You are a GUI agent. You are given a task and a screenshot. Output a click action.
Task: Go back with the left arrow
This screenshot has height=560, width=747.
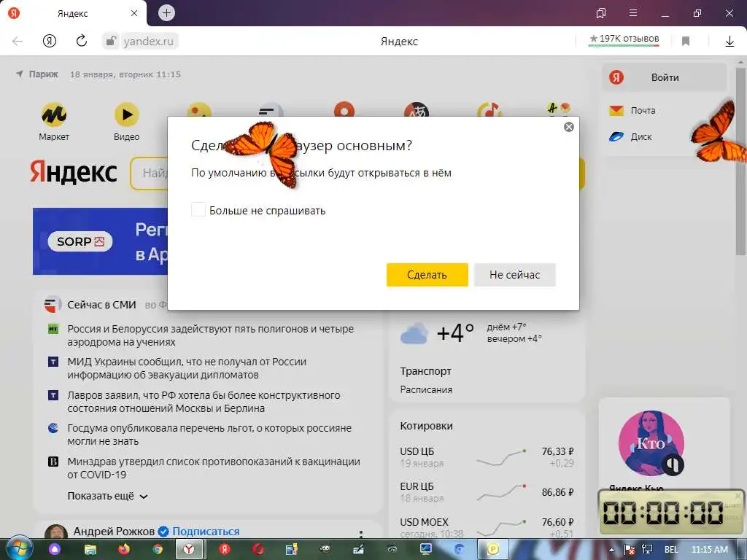pyautogui.click(x=18, y=41)
